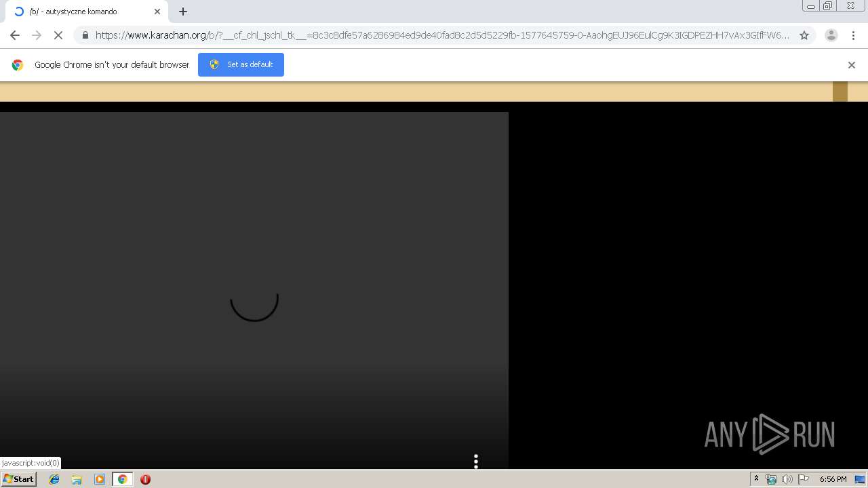The height and width of the screenshot is (488, 868).
Task: Select the Chrome taskbar button
Action: pyautogui.click(x=122, y=479)
